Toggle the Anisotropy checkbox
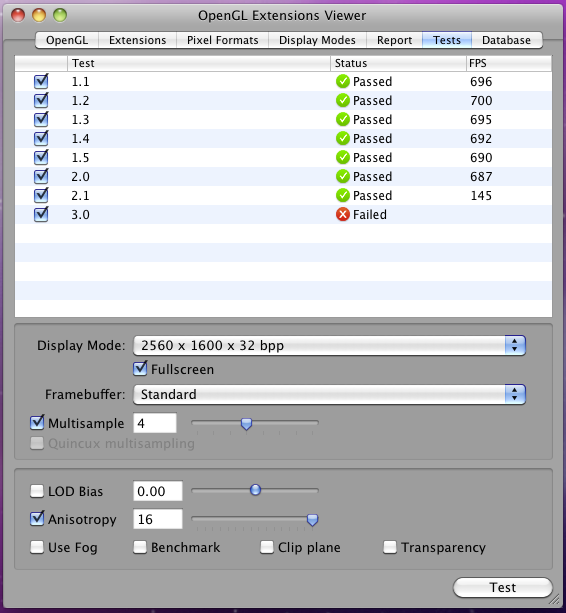566x613 pixels. point(37,519)
